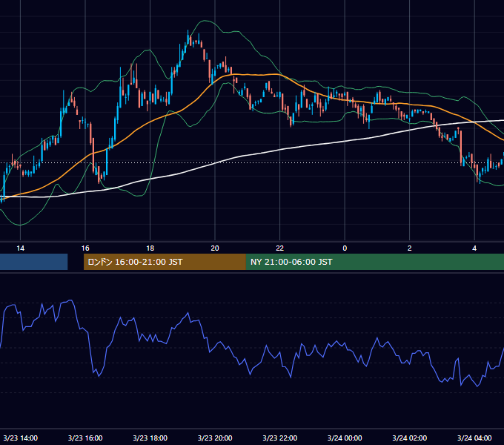This screenshot has width=504, height=445.
Task: Click the 3/23 16:00 date label
Action: click(85, 438)
